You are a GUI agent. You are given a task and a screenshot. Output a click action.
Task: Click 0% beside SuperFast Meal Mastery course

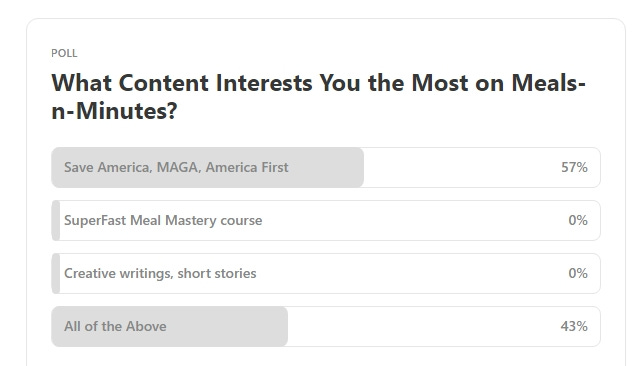click(578, 220)
